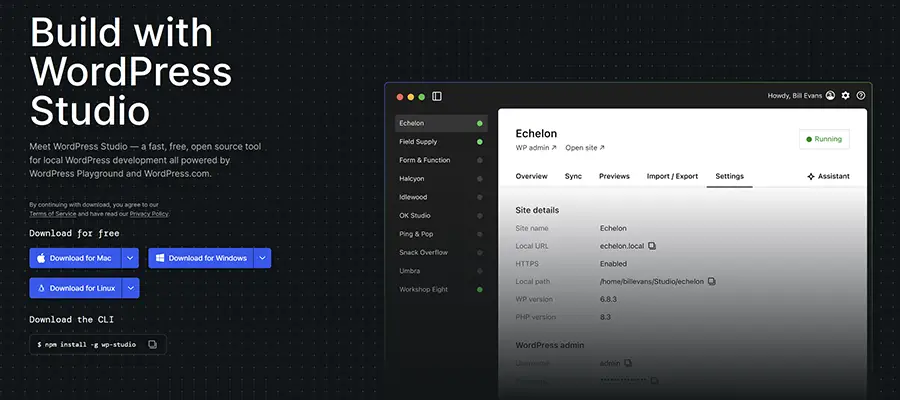Click the Bill Evans account avatar
The height and width of the screenshot is (400, 900).
830,96
